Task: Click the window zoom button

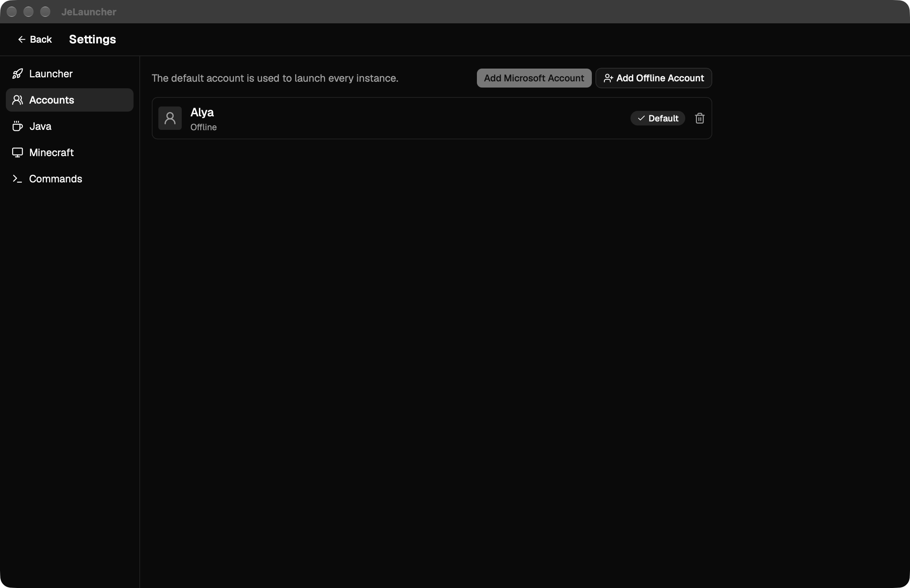Action: 46,12
